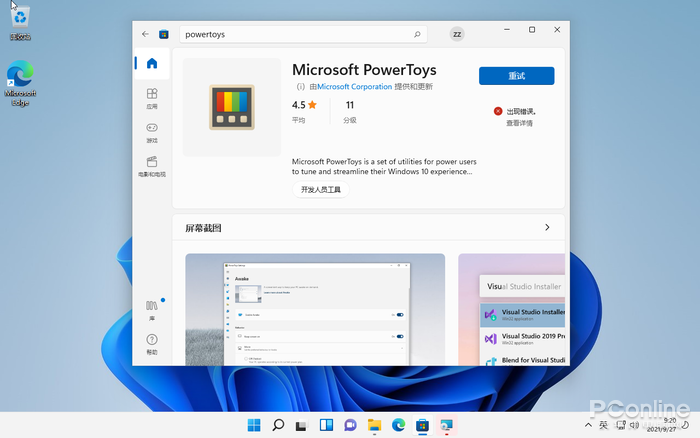Open Help (帮助) in the Store sidebar

coord(152,344)
